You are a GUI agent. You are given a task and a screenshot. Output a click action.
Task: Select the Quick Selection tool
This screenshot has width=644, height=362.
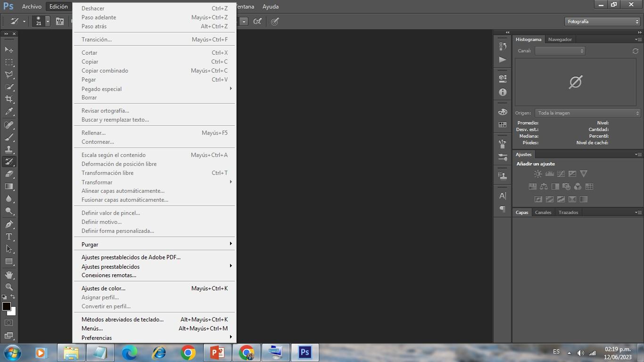pos(9,87)
